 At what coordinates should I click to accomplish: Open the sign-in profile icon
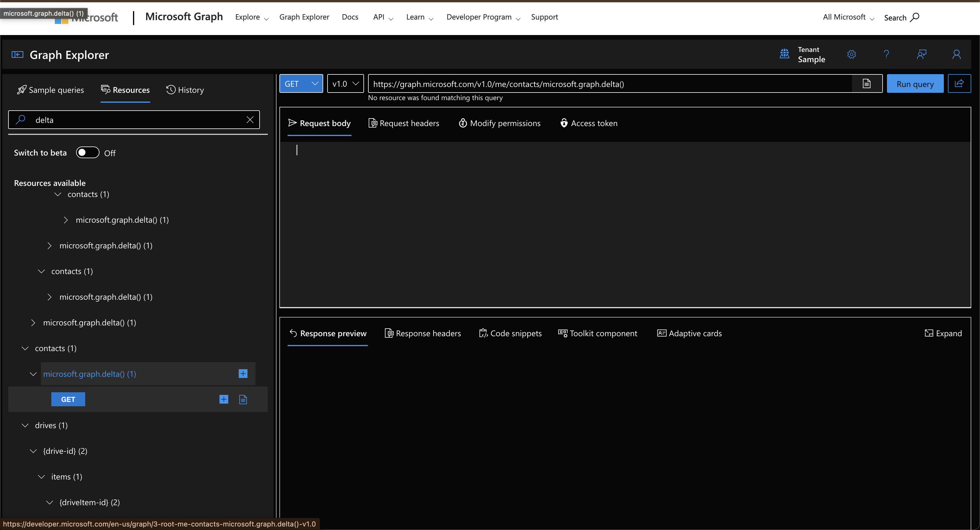click(956, 55)
